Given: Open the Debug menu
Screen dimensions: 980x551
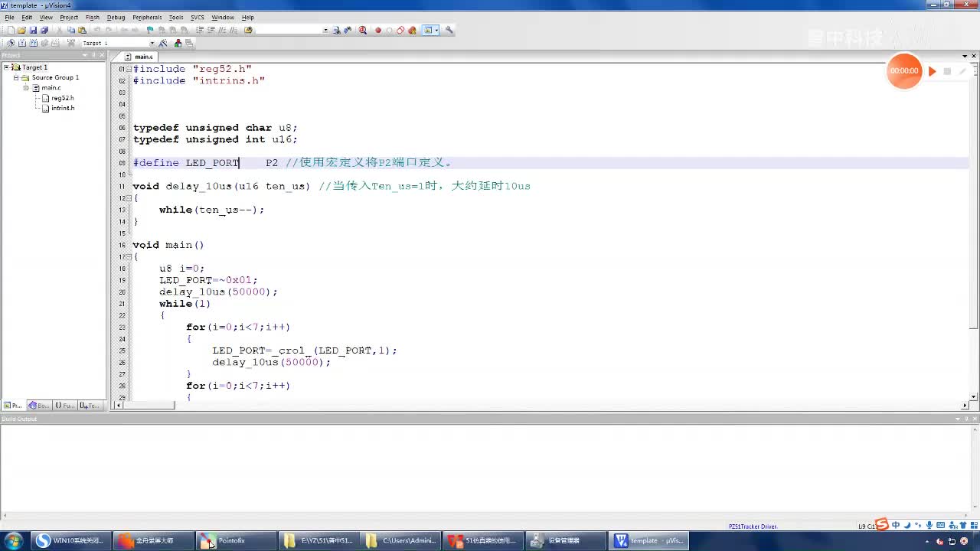Looking at the screenshot, I should [x=116, y=17].
